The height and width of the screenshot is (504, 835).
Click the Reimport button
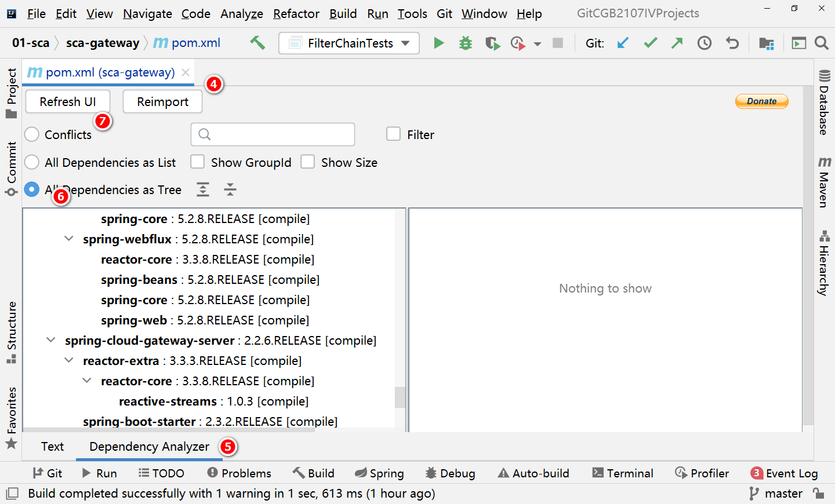coord(162,101)
